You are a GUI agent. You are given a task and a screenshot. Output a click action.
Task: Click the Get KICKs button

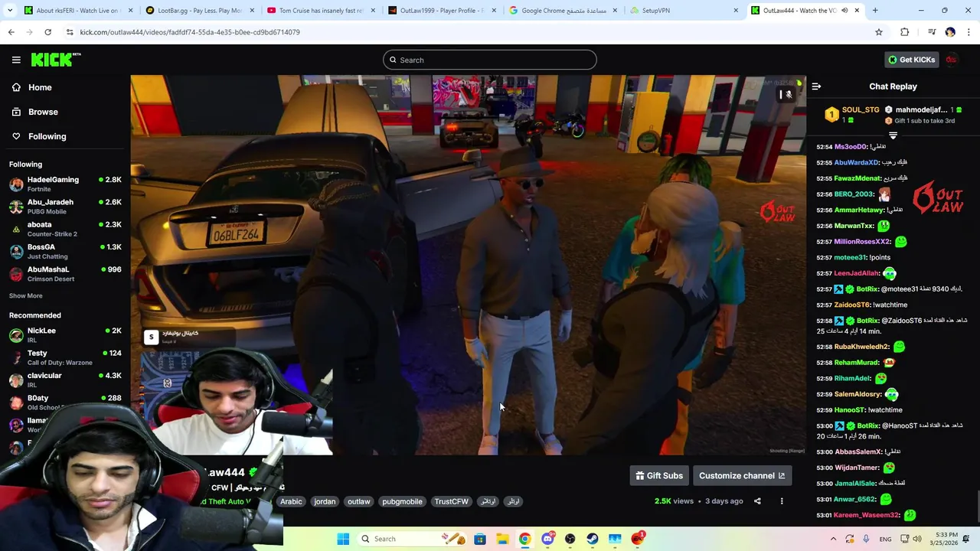[911, 60]
